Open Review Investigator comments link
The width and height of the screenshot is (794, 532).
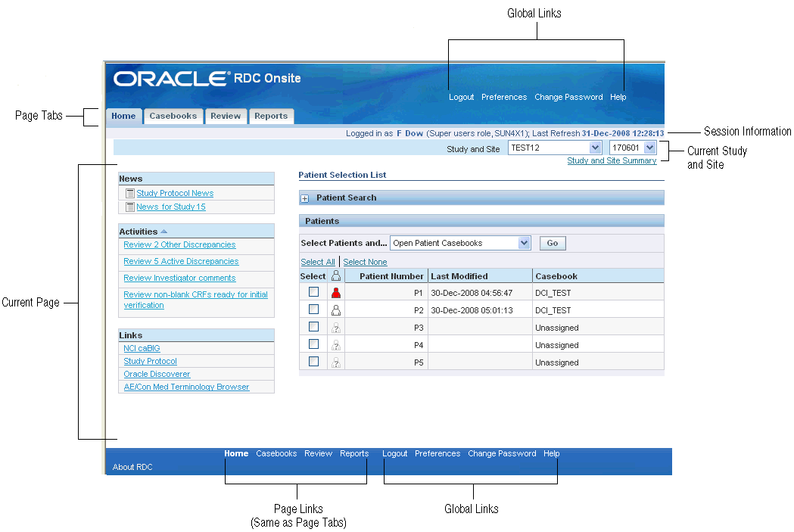[179, 278]
